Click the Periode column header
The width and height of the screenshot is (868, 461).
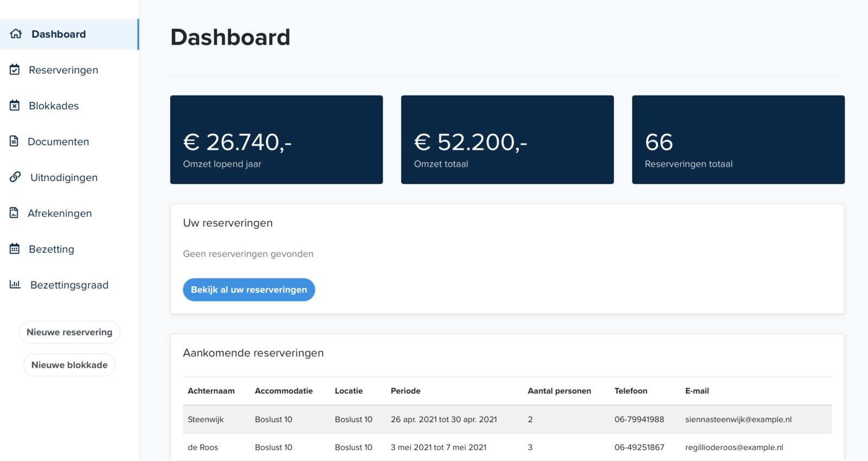coord(406,391)
